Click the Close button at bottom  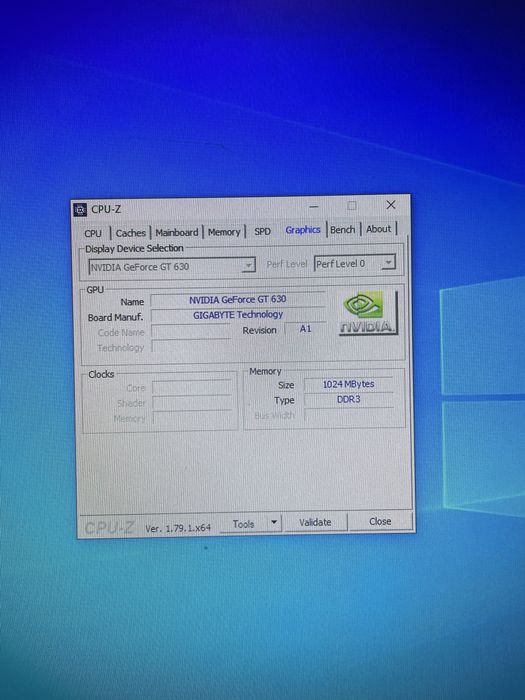tap(380, 521)
